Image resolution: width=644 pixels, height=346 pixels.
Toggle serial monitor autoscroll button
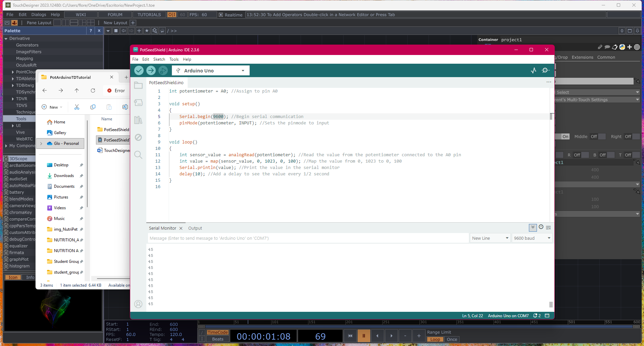533,228
